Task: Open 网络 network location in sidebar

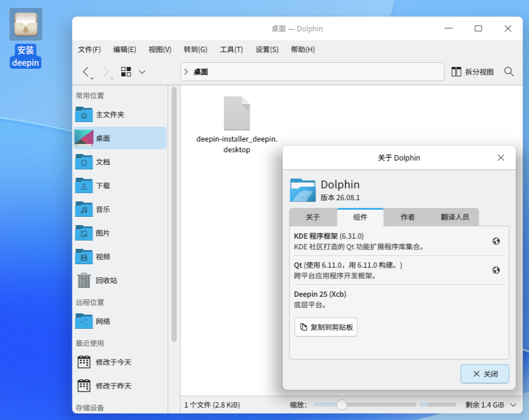Action: [120, 321]
